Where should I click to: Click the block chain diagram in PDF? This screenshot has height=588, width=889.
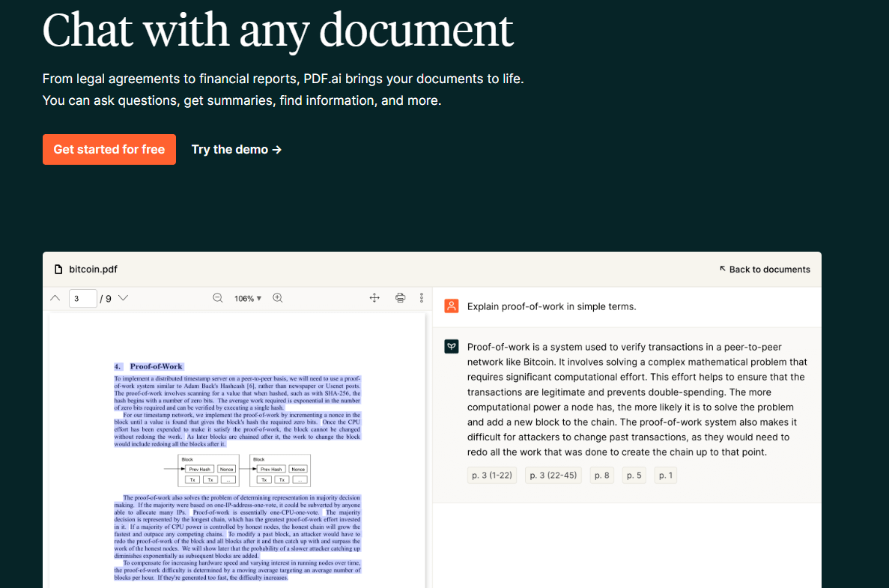tap(237, 470)
